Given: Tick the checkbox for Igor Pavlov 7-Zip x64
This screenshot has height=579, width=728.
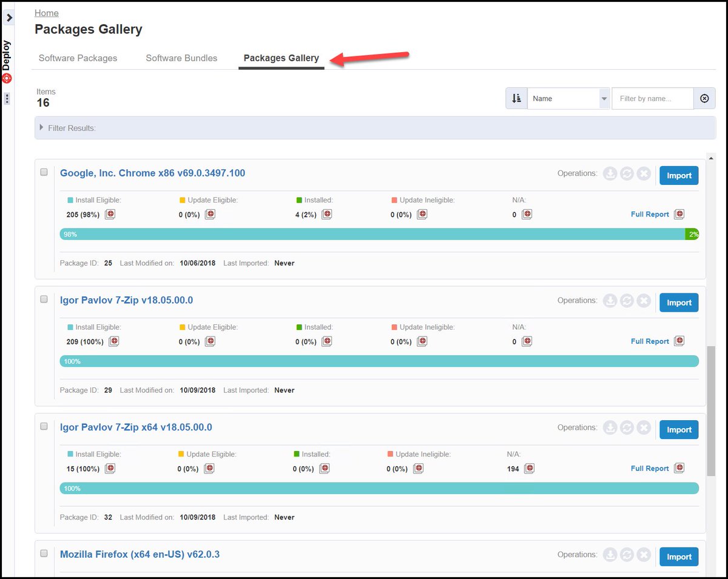Looking at the screenshot, I should click(x=44, y=426).
